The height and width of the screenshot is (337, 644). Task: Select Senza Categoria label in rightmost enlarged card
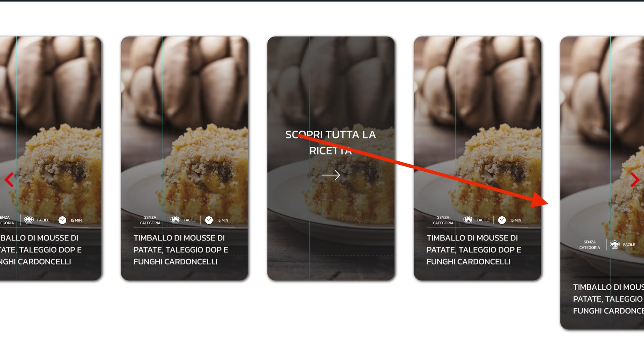(x=589, y=245)
